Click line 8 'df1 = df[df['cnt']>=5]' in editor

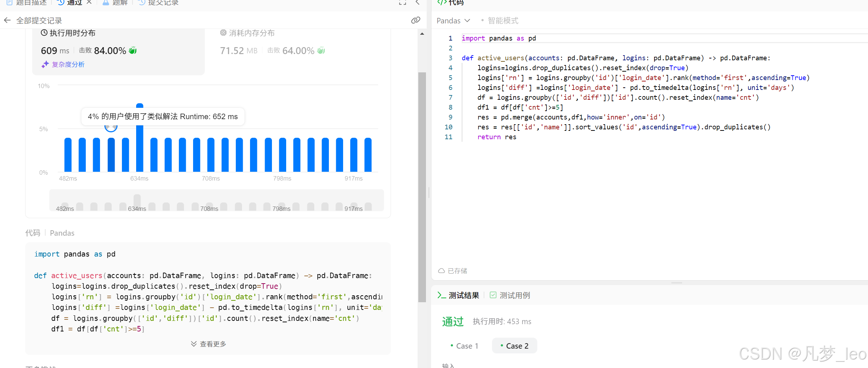(x=520, y=107)
